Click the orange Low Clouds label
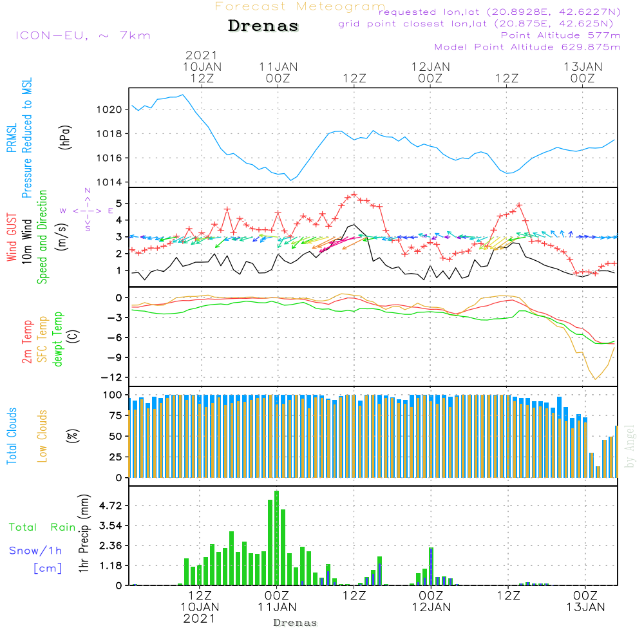 point(43,435)
